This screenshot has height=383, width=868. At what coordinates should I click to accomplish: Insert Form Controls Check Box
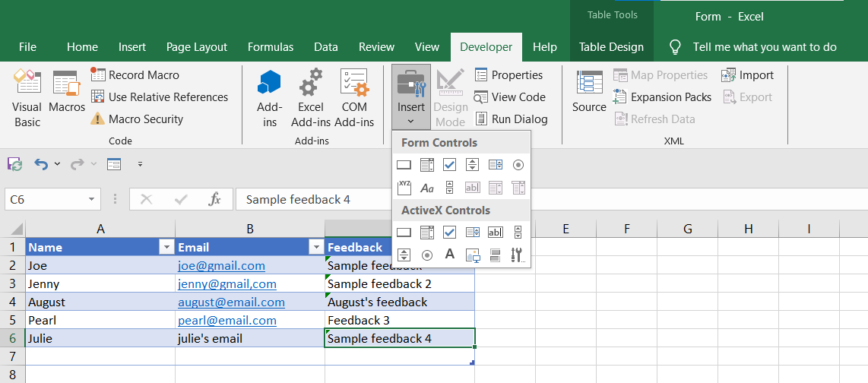[x=449, y=165]
